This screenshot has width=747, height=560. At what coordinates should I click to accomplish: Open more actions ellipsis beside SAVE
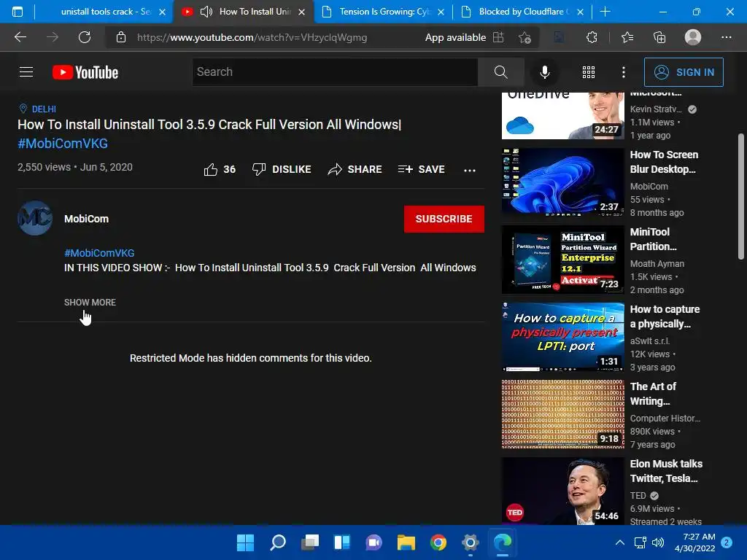click(470, 170)
